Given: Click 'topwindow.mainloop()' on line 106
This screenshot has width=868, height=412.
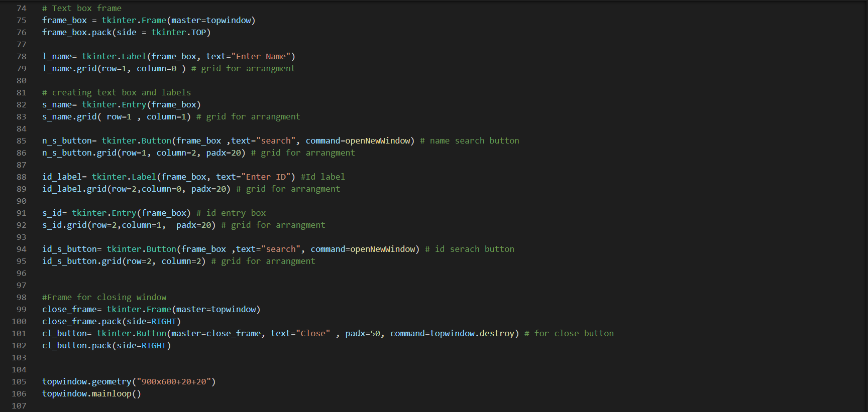Looking at the screenshot, I should point(91,393).
